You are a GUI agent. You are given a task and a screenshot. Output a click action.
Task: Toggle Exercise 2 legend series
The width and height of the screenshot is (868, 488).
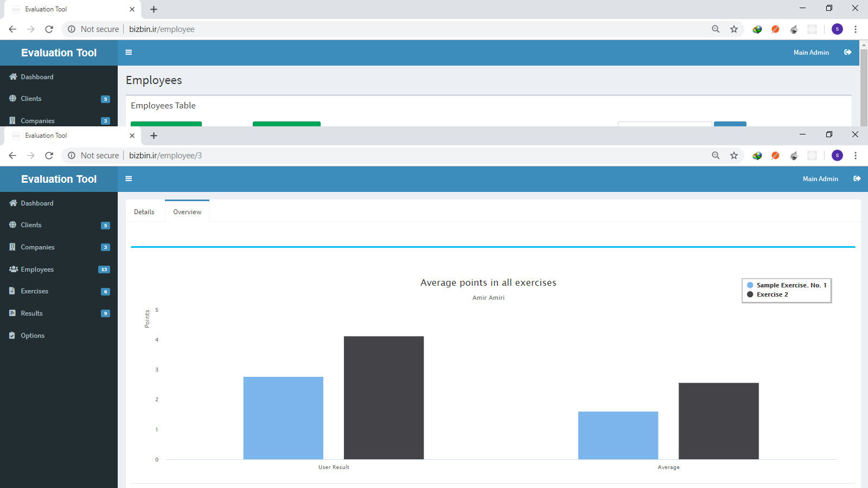(x=768, y=294)
